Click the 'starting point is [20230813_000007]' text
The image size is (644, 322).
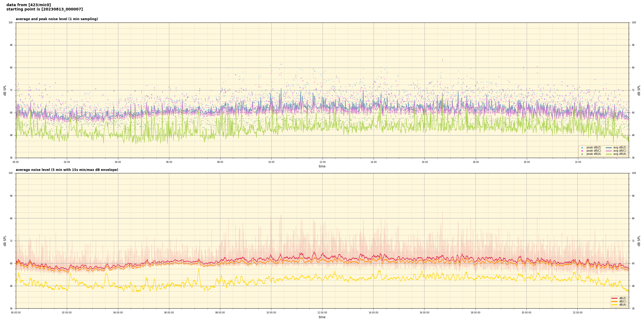tap(45, 9)
